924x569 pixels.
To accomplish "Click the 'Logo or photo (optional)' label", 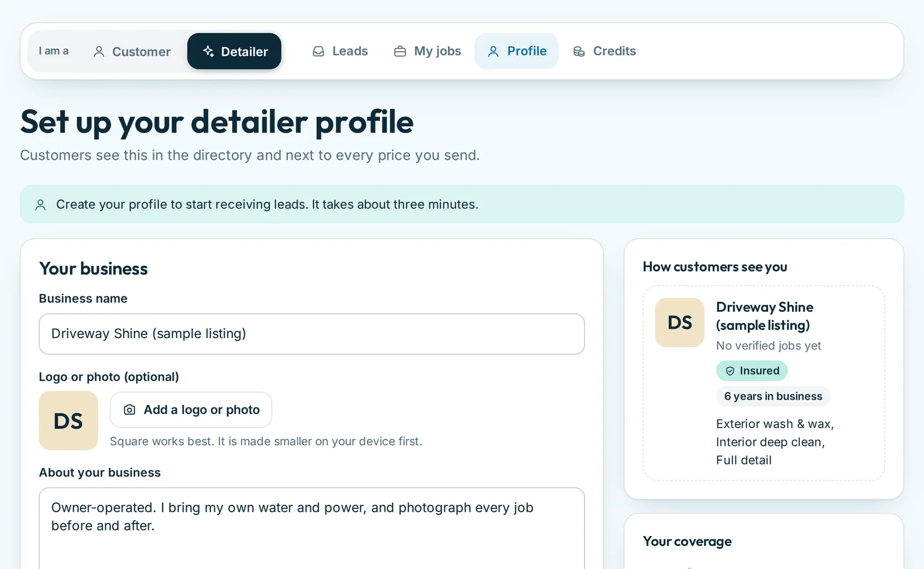I will click(109, 377).
